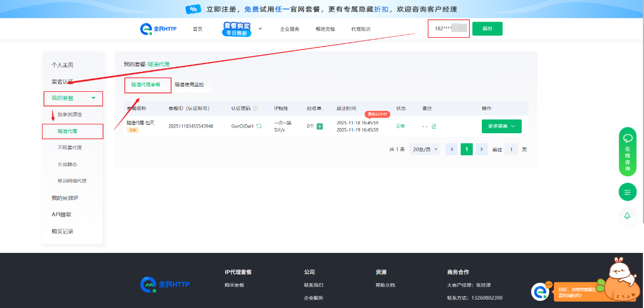The image size is (644, 308).
Task: Expand the 更多菜单 dropdown button
Action: [x=501, y=126]
